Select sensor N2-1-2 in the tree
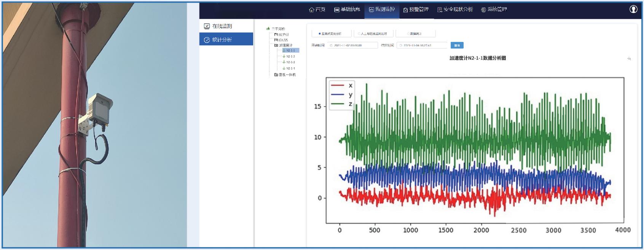Screen dimensions: 644x250 (x=290, y=56)
